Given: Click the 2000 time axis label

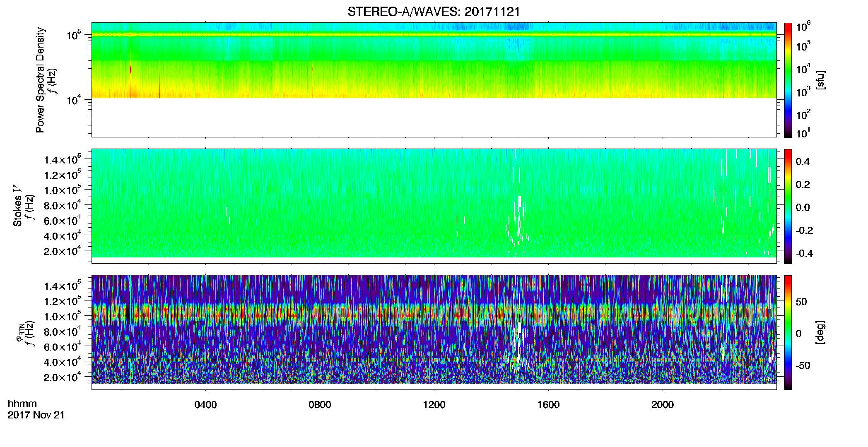Looking at the screenshot, I should pyautogui.click(x=663, y=405).
